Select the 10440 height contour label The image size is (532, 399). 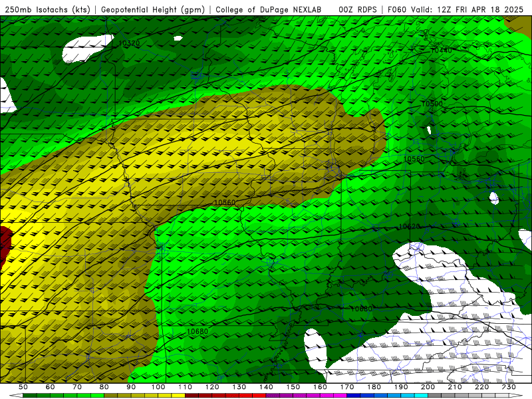[441, 51]
